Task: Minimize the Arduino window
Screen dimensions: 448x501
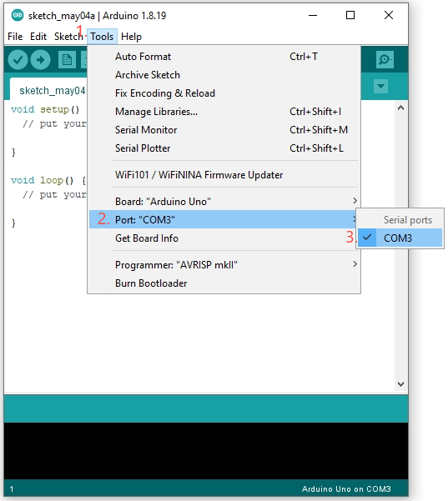Action: 313,15
